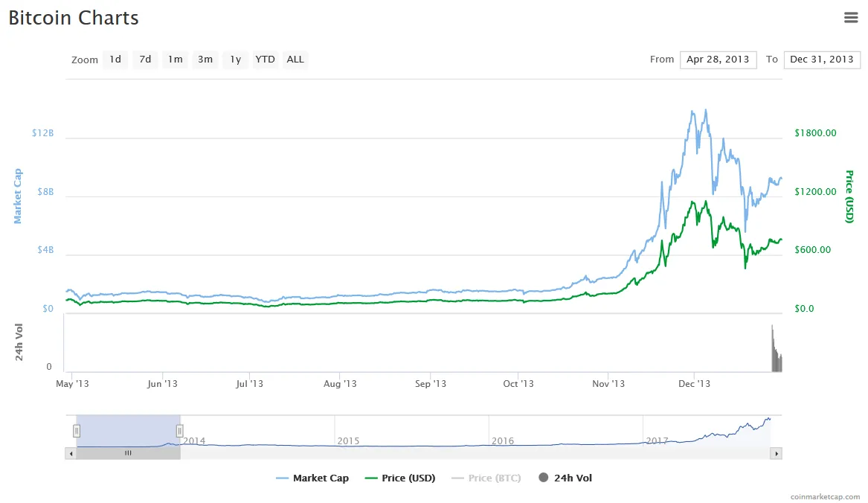The height and width of the screenshot is (503, 868).
Task: Click the $8B market cap axis label
Action: coord(45,192)
